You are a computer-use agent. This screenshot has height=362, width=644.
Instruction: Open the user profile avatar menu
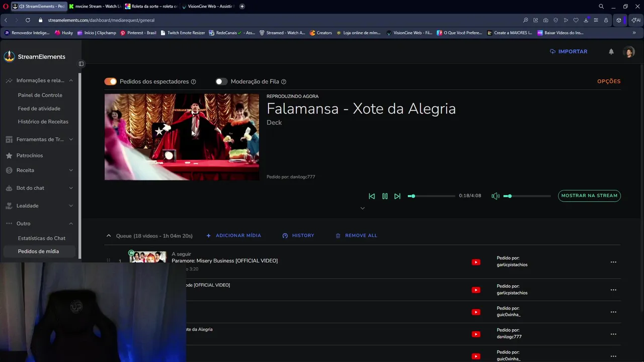pyautogui.click(x=629, y=52)
